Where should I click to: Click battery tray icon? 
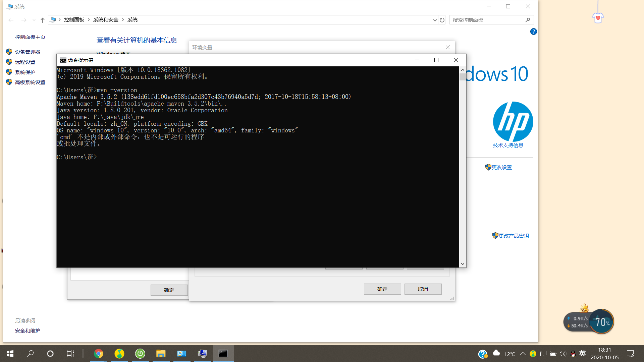click(x=553, y=354)
